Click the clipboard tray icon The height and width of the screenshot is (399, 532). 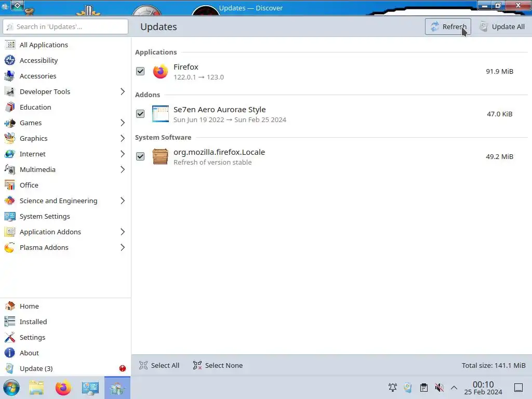[424, 388]
